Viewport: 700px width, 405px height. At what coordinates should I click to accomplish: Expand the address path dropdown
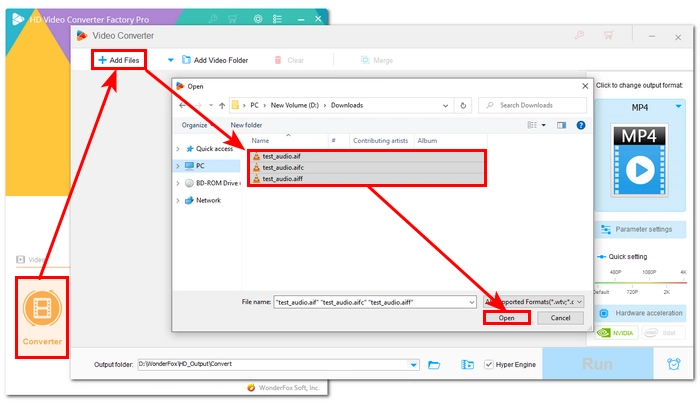(x=445, y=106)
